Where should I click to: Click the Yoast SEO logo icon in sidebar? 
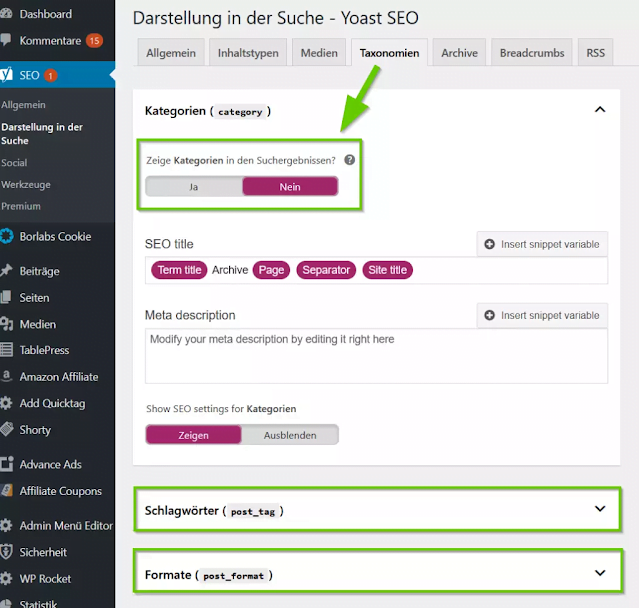[x=8, y=75]
